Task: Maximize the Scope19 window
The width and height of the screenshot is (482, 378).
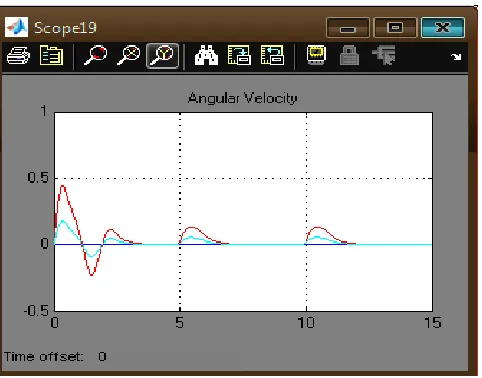Action: pos(395,28)
